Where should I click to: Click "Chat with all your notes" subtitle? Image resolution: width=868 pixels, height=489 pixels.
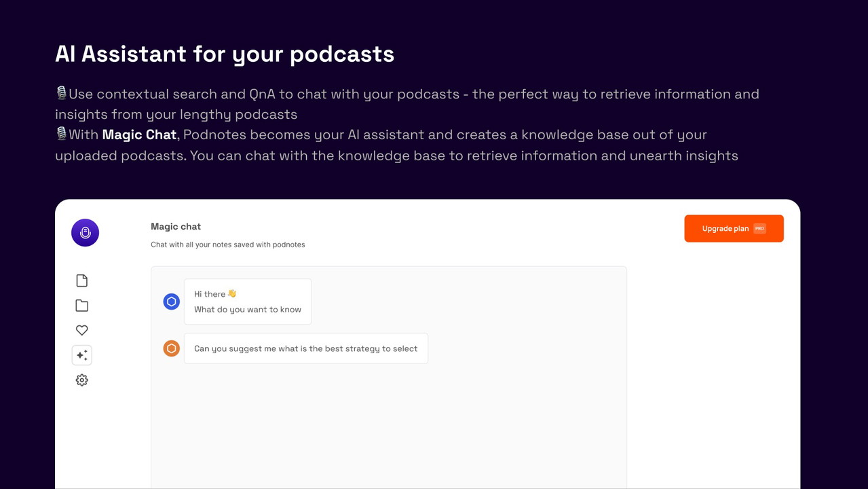pos(228,244)
